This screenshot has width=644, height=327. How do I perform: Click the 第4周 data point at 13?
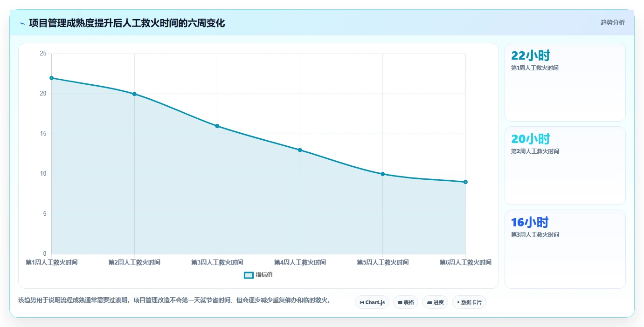pos(300,150)
